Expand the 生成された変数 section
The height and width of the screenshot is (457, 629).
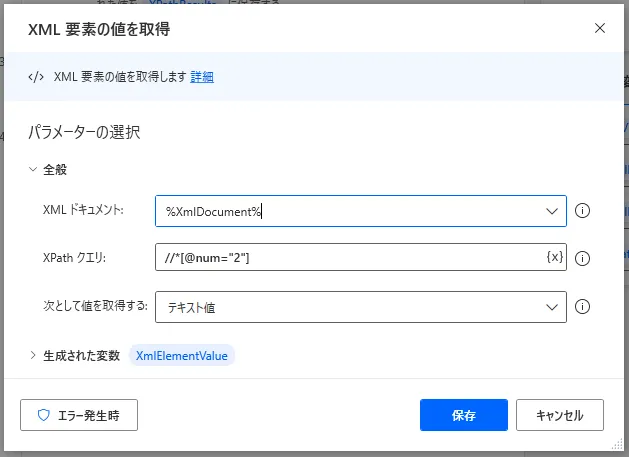tap(33, 355)
